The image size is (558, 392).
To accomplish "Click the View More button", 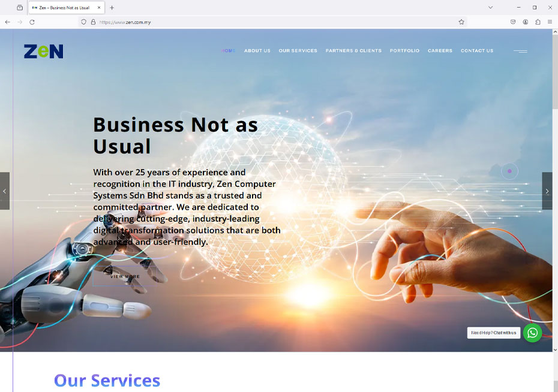I will click(125, 276).
